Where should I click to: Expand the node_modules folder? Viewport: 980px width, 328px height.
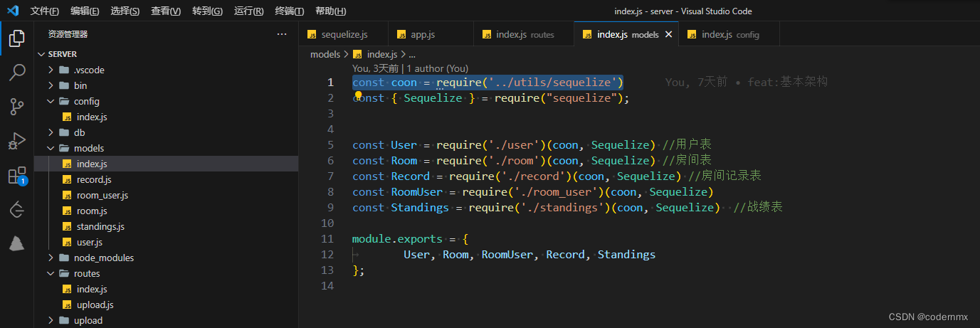pyautogui.click(x=52, y=258)
